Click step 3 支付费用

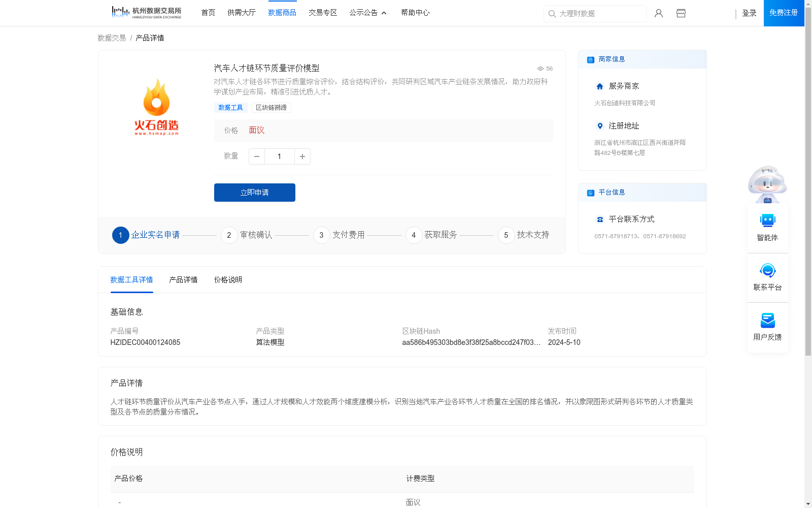(339, 235)
